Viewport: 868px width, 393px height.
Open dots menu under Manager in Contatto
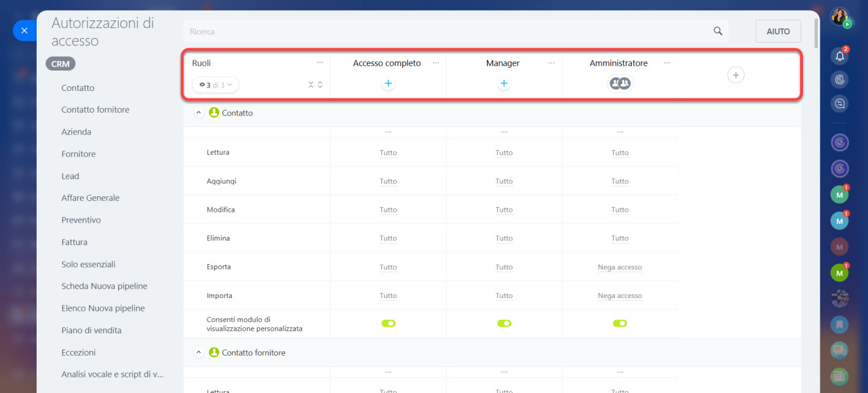coord(504,132)
